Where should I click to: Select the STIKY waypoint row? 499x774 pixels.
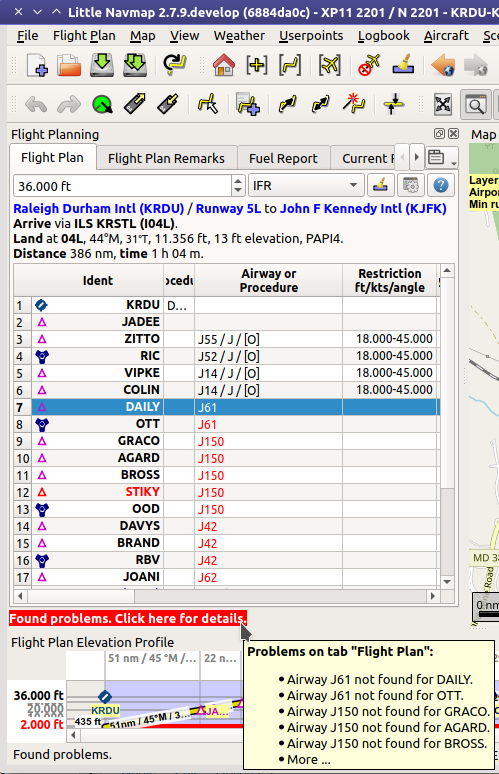click(227, 492)
